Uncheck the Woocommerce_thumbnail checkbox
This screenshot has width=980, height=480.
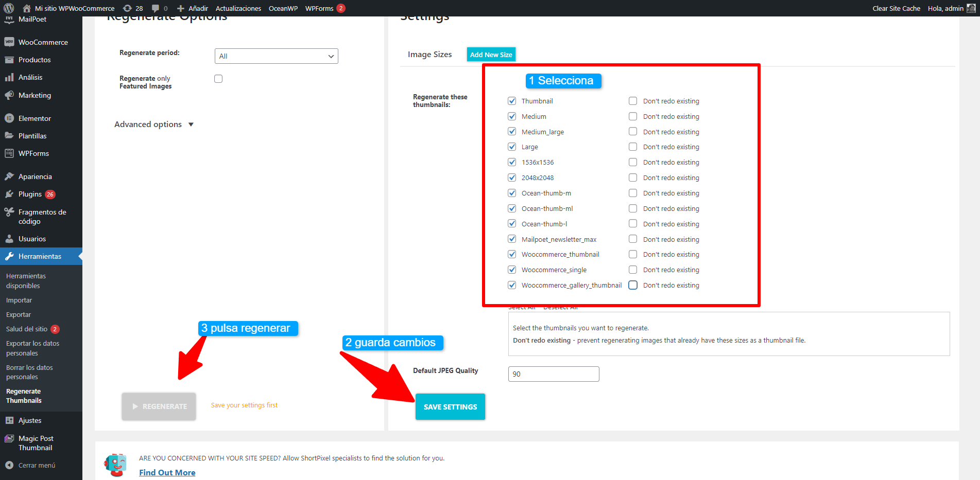click(x=512, y=254)
